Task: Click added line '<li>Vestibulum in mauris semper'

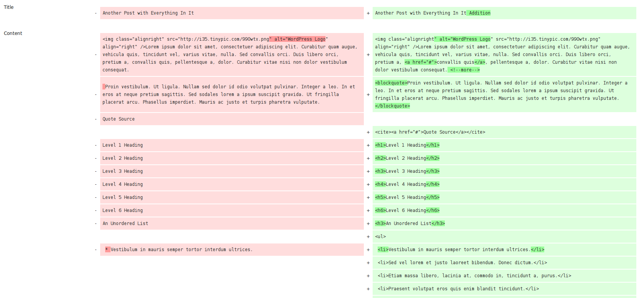Action: 504,250
